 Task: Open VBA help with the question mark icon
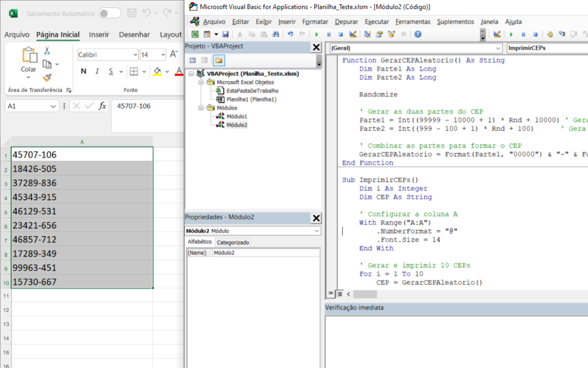pos(418,34)
